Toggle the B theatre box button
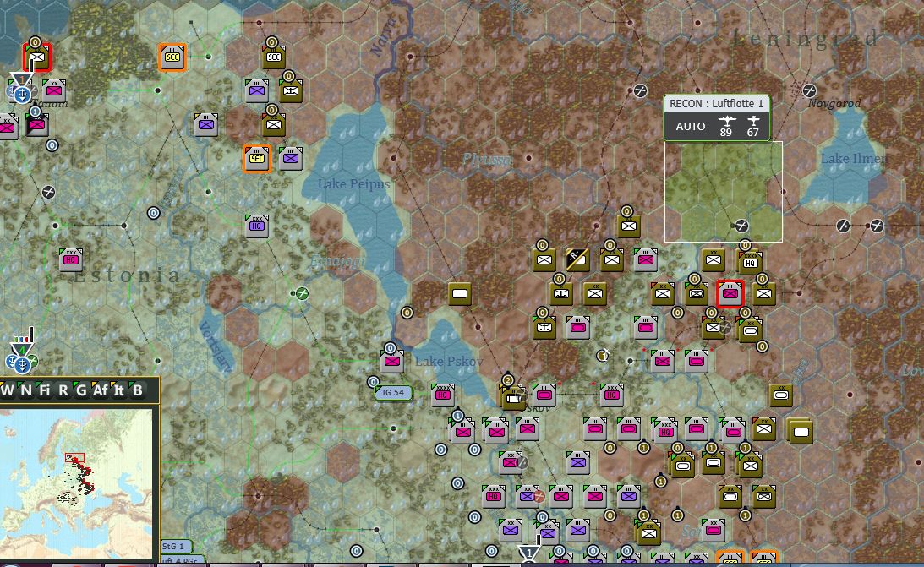Screen dimensions: 924x567 (137, 390)
